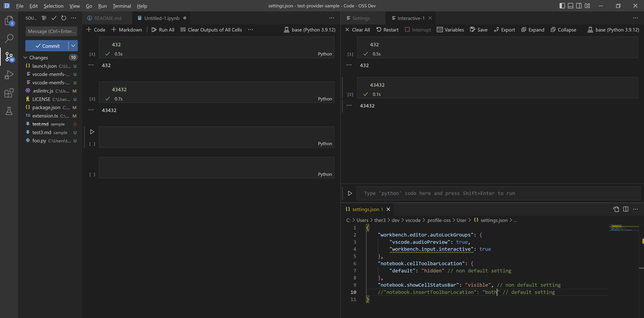644x318 pixels.
Task: Click the Refresh source control icon
Action: click(x=64, y=18)
